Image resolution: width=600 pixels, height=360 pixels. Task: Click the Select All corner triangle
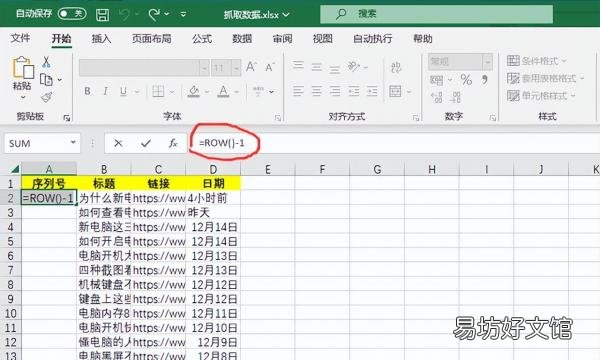[15, 169]
